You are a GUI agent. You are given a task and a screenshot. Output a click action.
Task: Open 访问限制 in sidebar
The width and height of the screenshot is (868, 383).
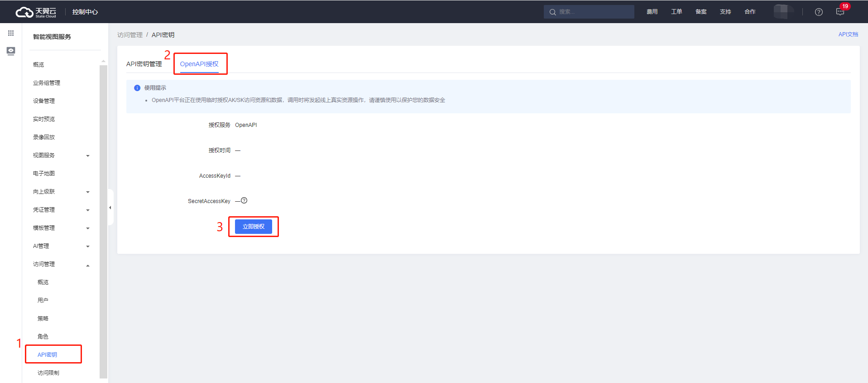point(48,373)
